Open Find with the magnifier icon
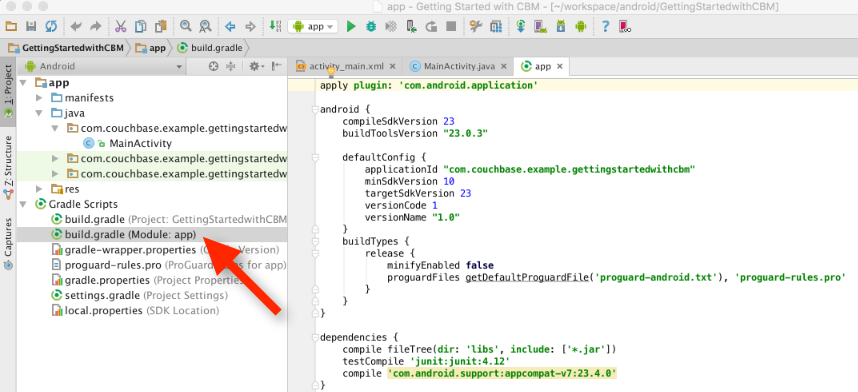This screenshot has width=858, height=392. (185, 26)
